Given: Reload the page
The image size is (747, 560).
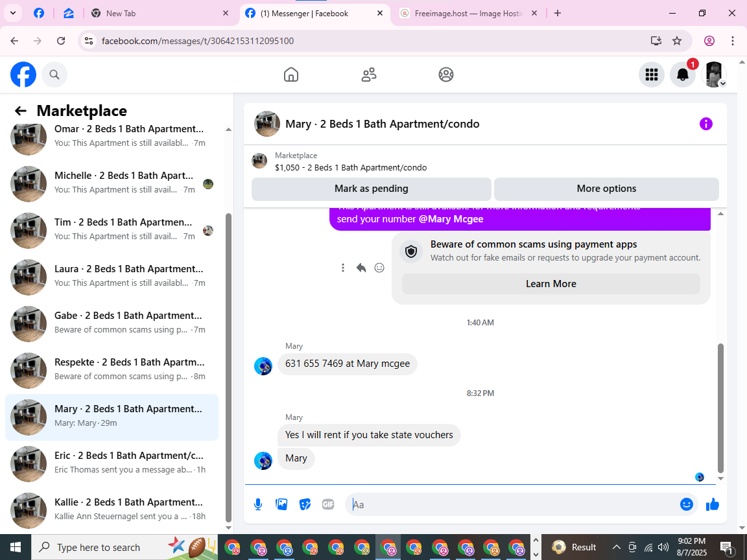Looking at the screenshot, I should (61, 41).
